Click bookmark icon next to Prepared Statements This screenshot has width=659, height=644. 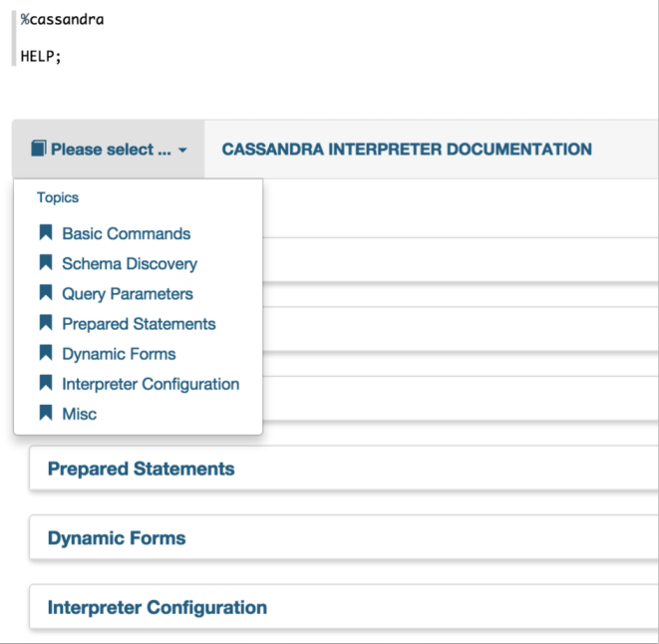coord(45,323)
